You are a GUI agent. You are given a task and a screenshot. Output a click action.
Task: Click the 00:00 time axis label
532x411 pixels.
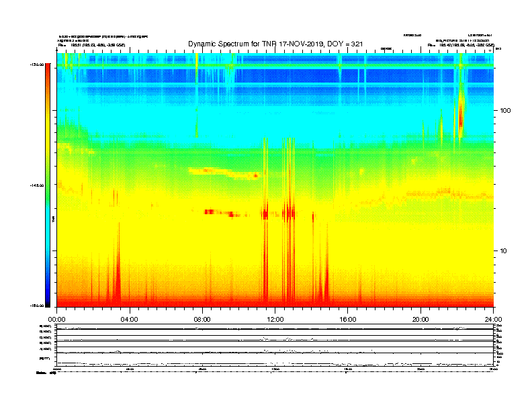click(56, 320)
